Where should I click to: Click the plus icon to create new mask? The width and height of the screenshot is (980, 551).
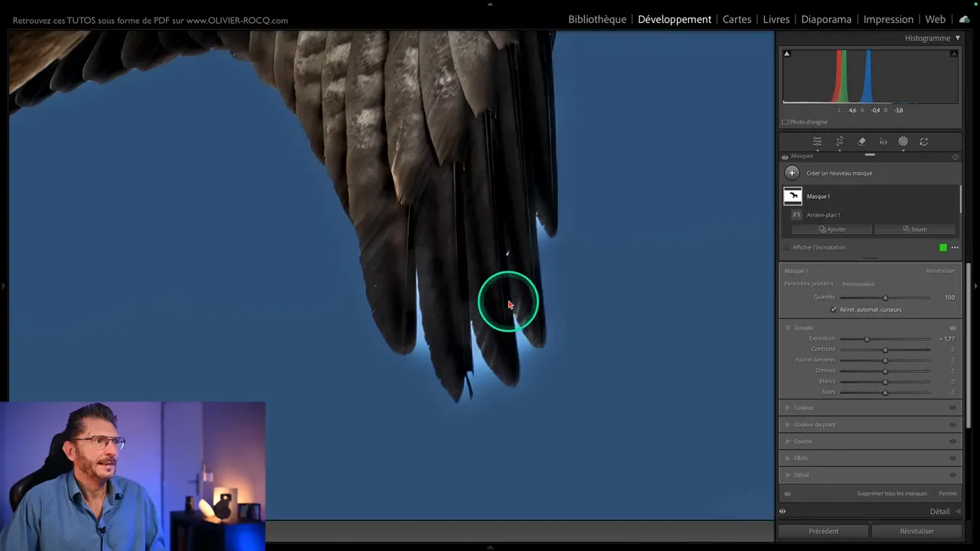click(x=792, y=173)
